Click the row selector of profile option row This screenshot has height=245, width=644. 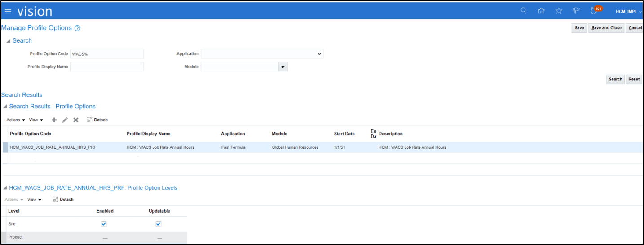[5, 147]
